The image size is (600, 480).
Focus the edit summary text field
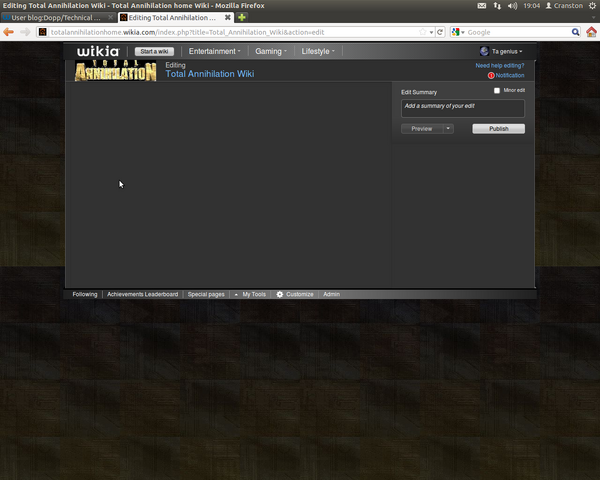(463, 108)
